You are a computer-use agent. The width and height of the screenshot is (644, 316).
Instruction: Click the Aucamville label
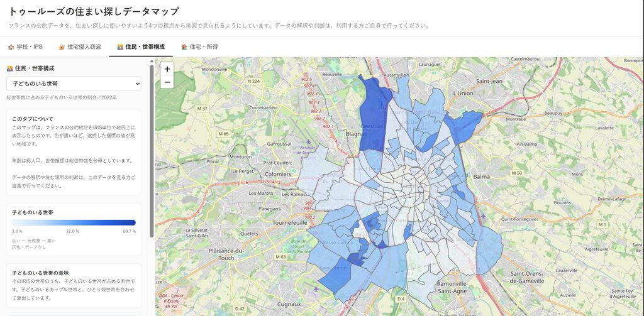pos(395,75)
